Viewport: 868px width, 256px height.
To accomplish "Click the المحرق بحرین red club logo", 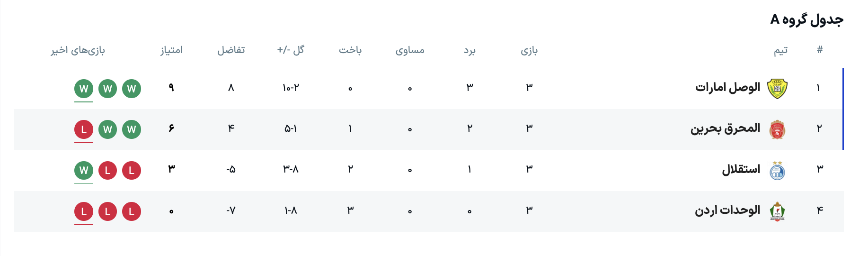I will (x=777, y=129).
